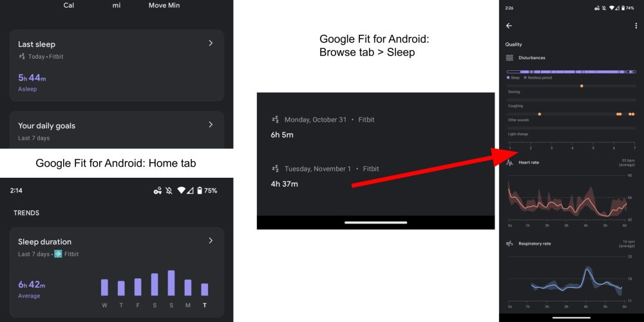This screenshot has height=322, width=644.
Task: Open the Tuesday 4h 37m sleep entry
Action: click(x=322, y=176)
